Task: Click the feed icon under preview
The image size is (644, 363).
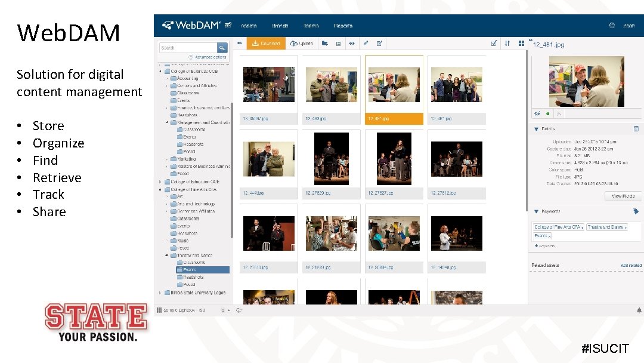Action: point(559,113)
